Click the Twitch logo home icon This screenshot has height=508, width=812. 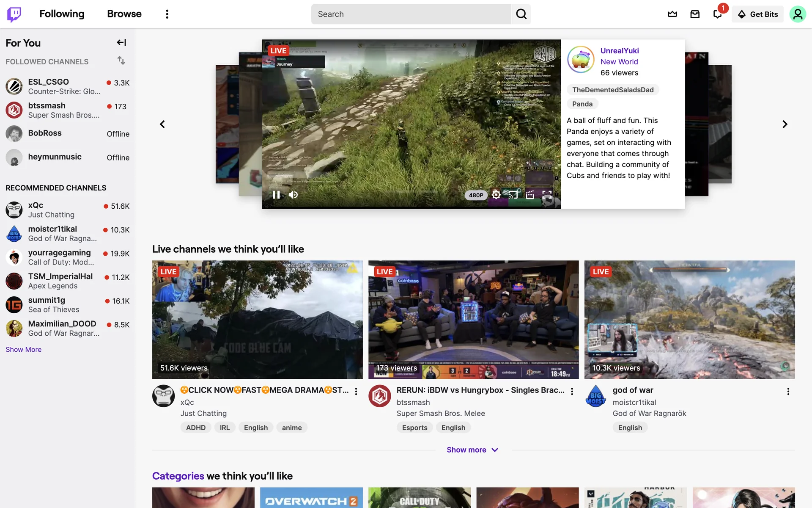point(14,14)
